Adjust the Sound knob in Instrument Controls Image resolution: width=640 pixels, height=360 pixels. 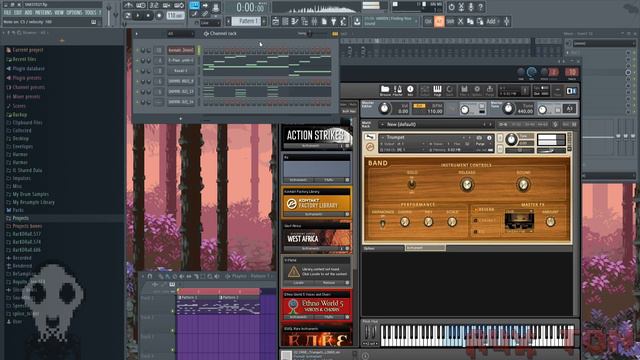coord(523,184)
